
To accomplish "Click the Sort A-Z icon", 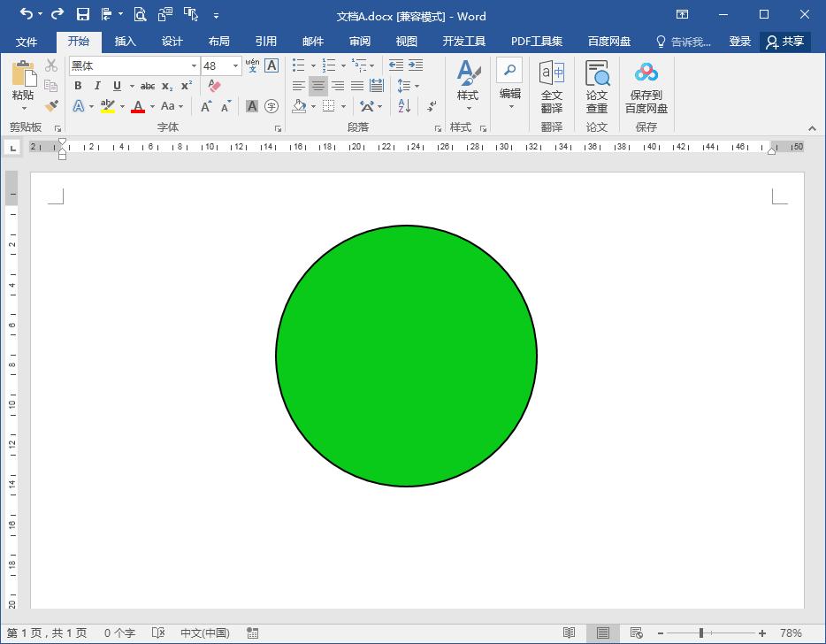I will (x=404, y=106).
